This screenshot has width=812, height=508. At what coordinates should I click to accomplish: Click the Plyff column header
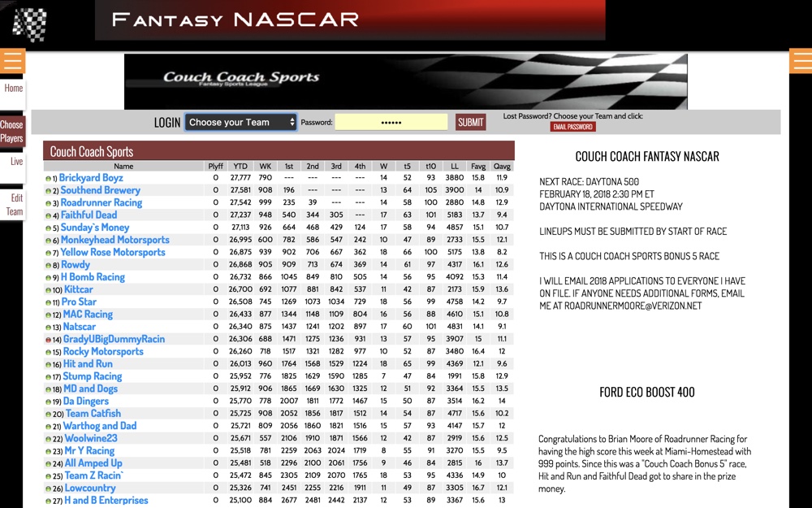click(x=215, y=167)
